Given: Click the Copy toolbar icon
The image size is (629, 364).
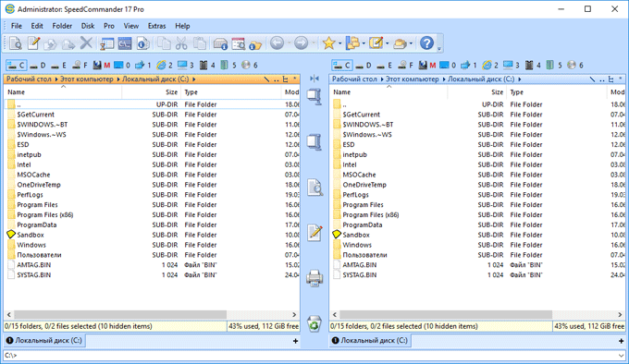Looking at the screenshot, I should pos(164,42).
